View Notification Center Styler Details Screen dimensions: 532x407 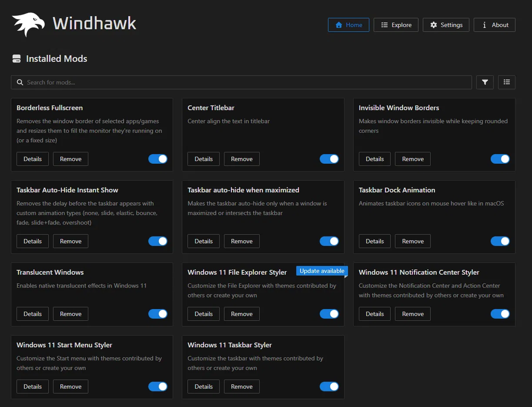point(375,313)
